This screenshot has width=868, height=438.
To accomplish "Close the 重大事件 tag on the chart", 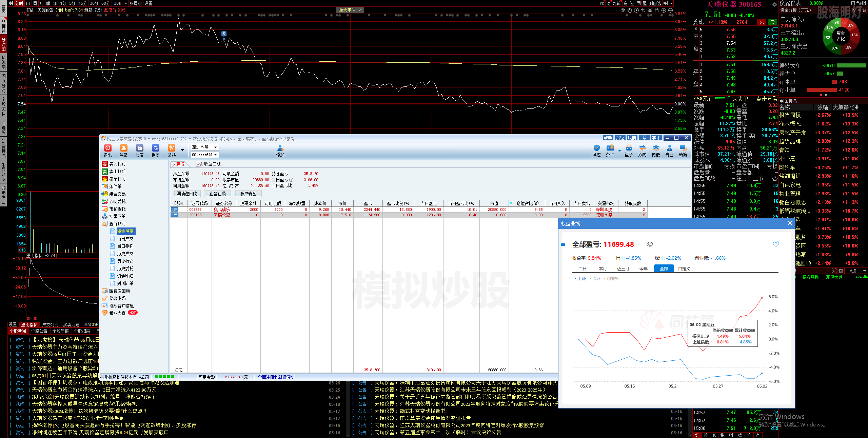I will tap(360, 10).
